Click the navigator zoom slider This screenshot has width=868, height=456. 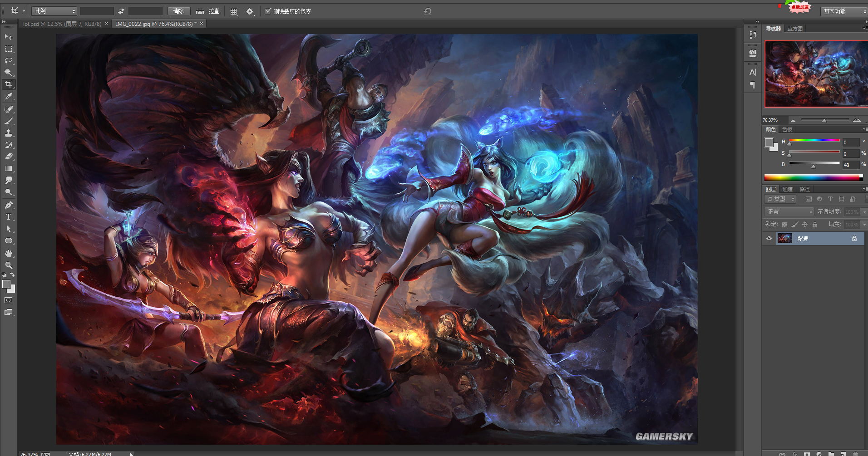click(x=824, y=120)
